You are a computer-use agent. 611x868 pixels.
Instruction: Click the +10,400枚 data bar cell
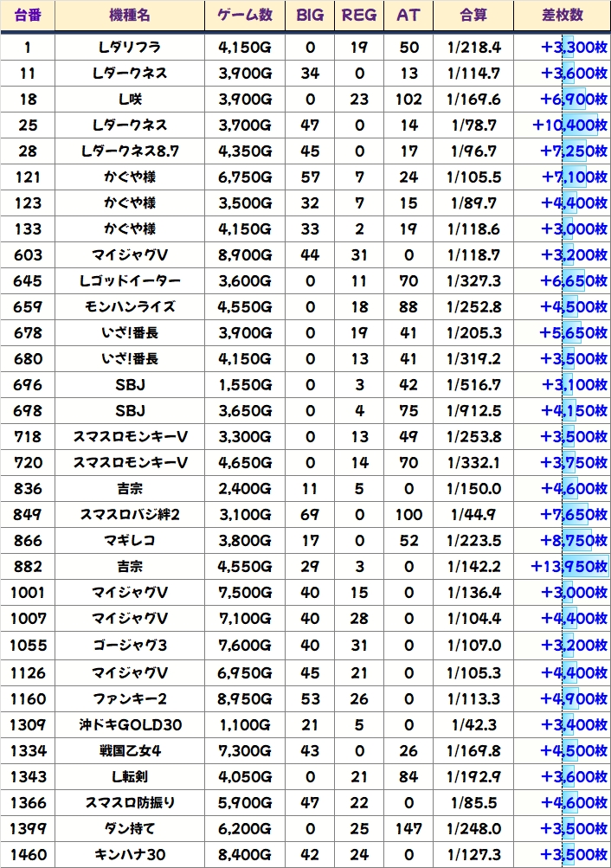(x=569, y=125)
